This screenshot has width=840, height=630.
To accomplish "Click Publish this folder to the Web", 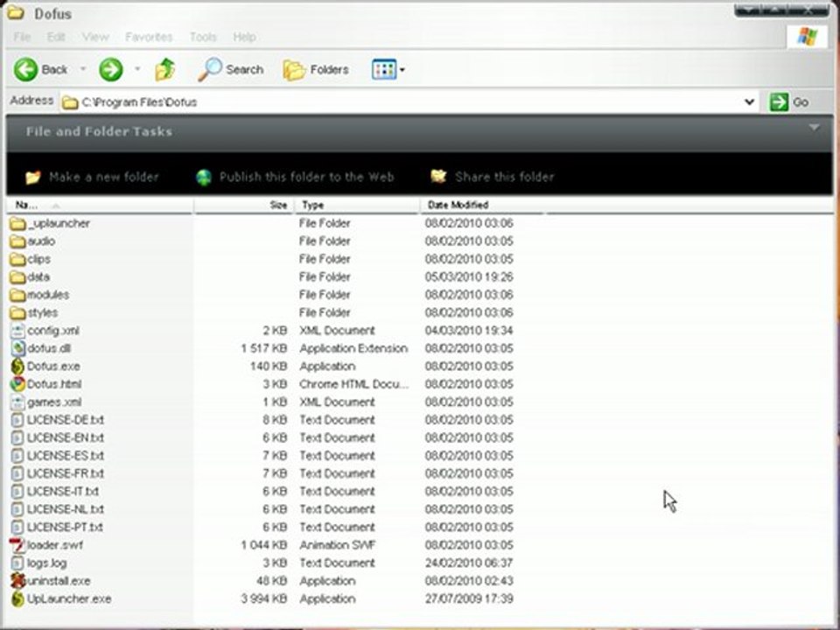I will (306, 177).
